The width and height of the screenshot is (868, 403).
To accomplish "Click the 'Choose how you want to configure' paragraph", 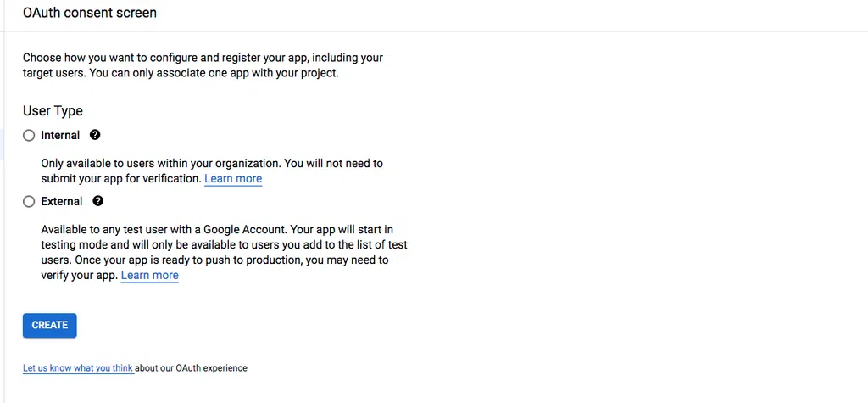I will 203,64.
